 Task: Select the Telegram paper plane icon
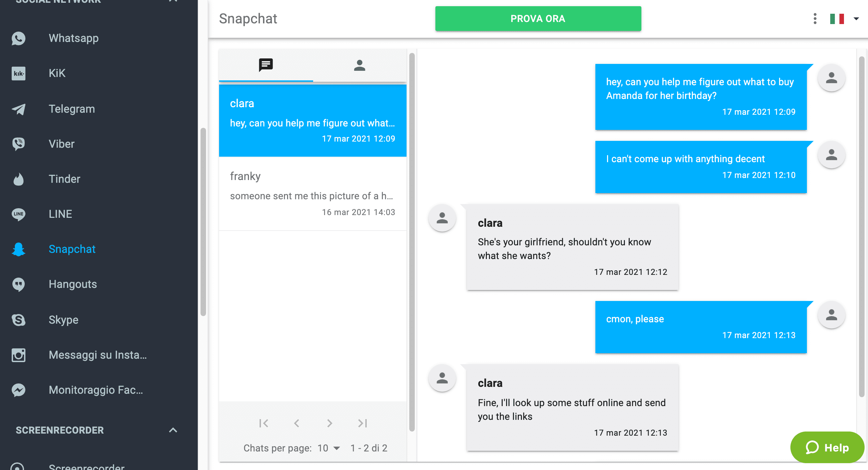click(19, 109)
